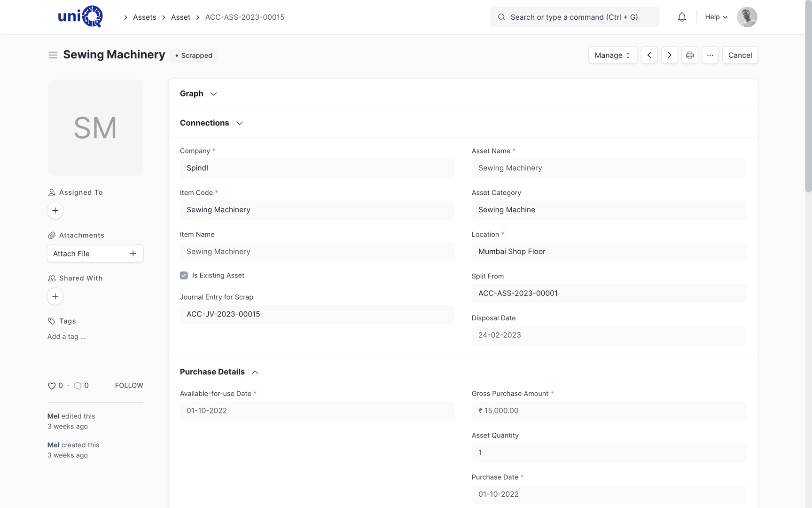Navigate to Assets breadcrumb
Screen dimensions: 812x508
(144, 17)
